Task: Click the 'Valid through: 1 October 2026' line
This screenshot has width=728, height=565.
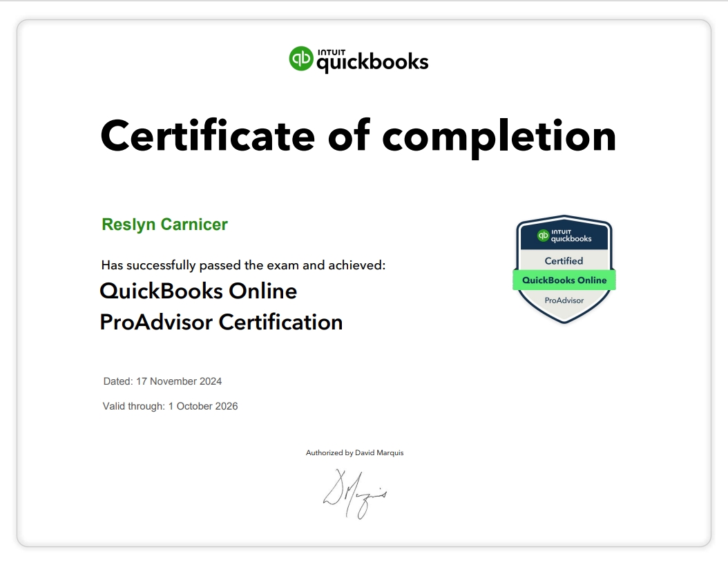Action: tap(170, 406)
